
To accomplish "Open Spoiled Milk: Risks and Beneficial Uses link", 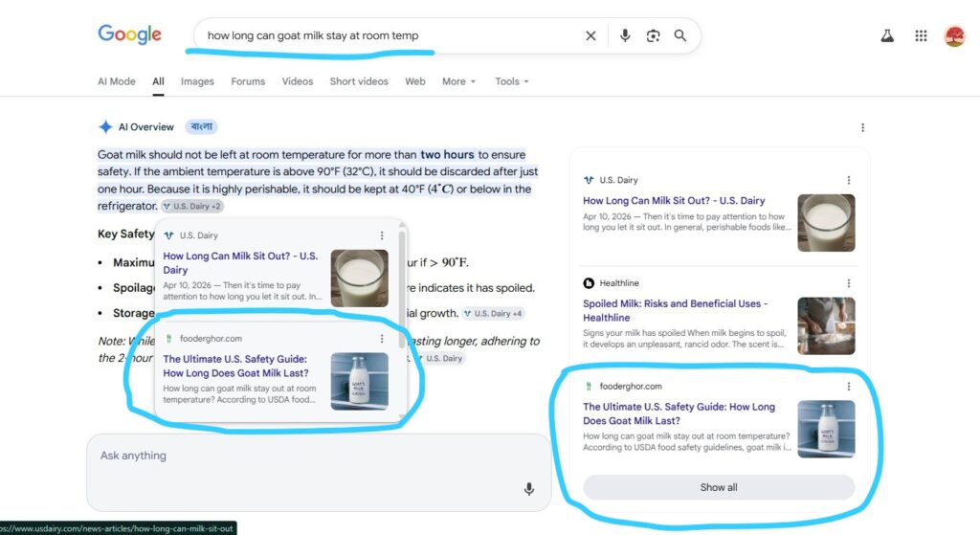I will 675,311.
